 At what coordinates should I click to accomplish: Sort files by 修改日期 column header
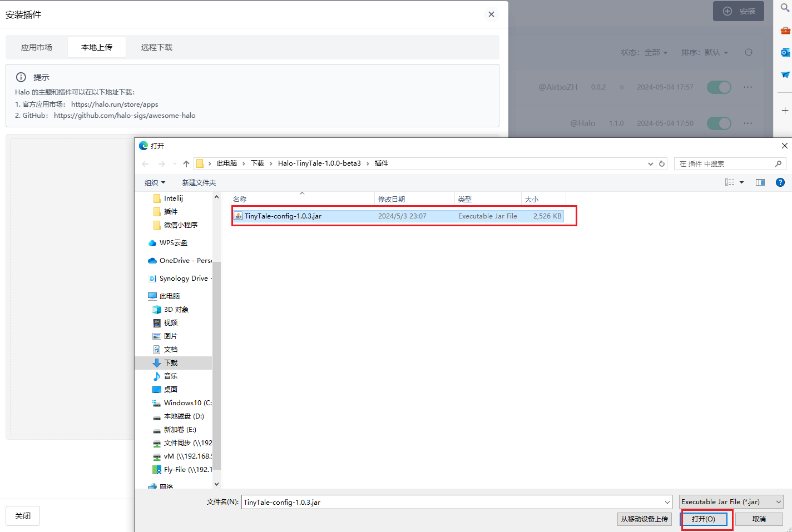(415, 199)
